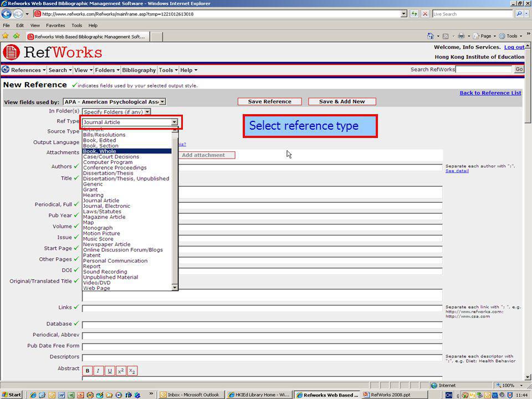Apply italic formatting in Abstract

click(98, 371)
